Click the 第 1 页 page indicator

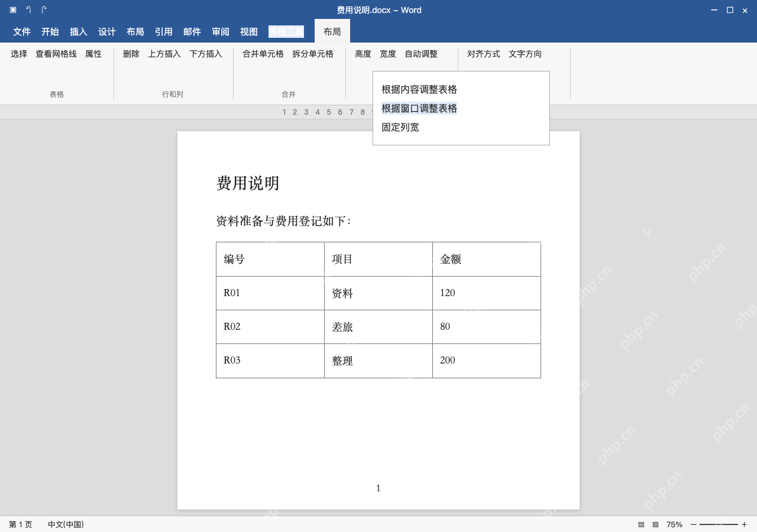point(21,524)
